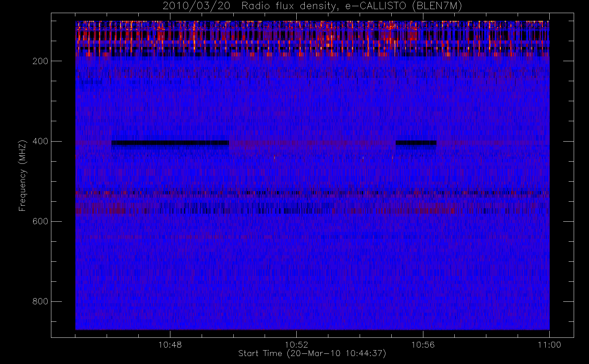Click the plot title "Radio flux density, e-CALLISTO (BLEN7M)"
The image size is (589, 364).
(x=352, y=6)
